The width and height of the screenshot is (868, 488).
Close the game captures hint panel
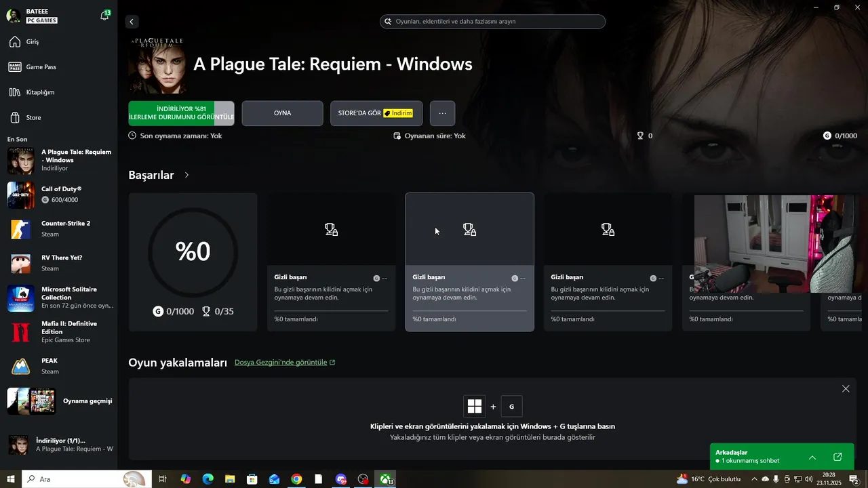(846, 388)
